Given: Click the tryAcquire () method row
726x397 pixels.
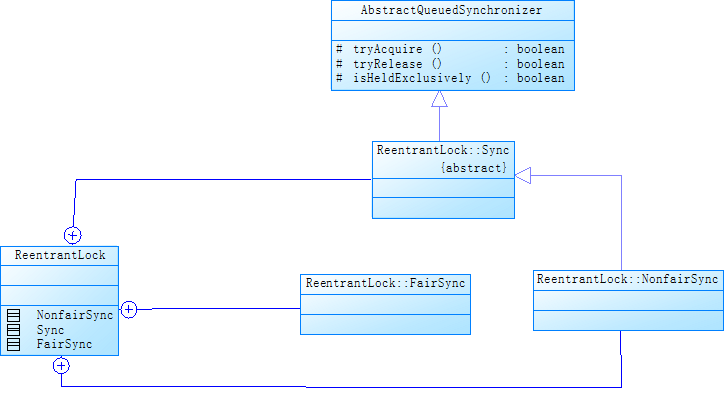Looking at the screenshot, I should 451,49.
